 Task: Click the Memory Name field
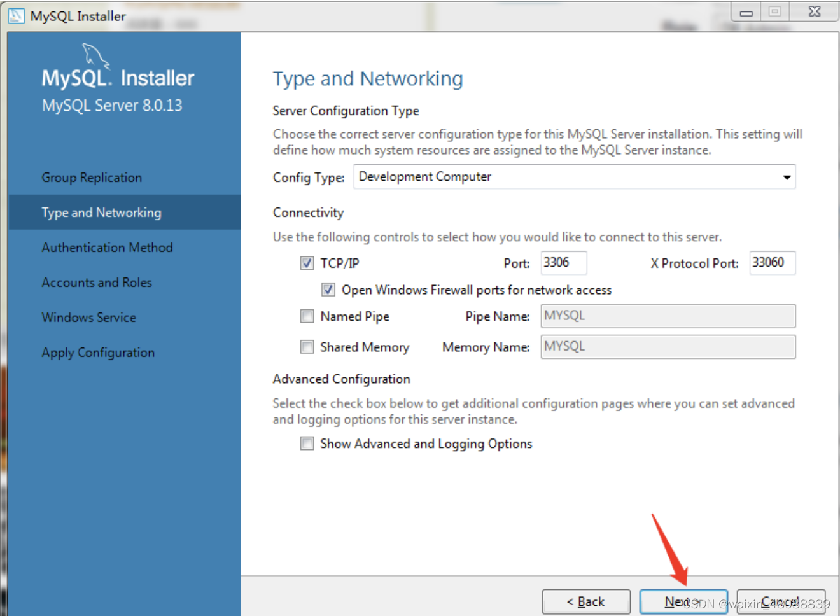coord(668,347)
